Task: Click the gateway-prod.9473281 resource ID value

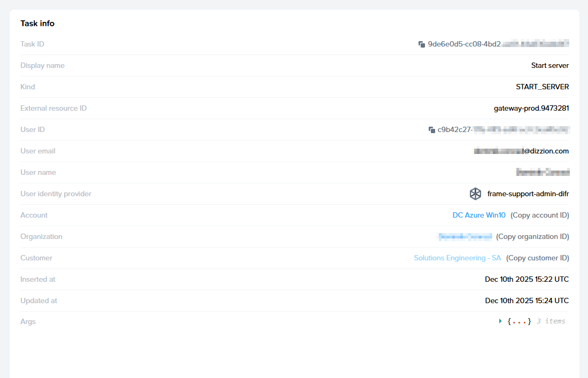Action: pyautogui.click(x=531, y=108)
